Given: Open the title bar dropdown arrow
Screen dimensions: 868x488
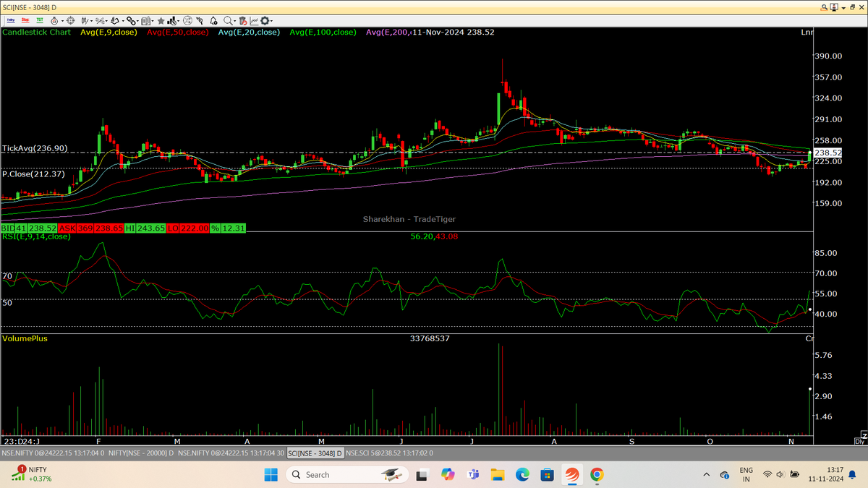Looking at the screenshot, I should click(x=843, y=8).
